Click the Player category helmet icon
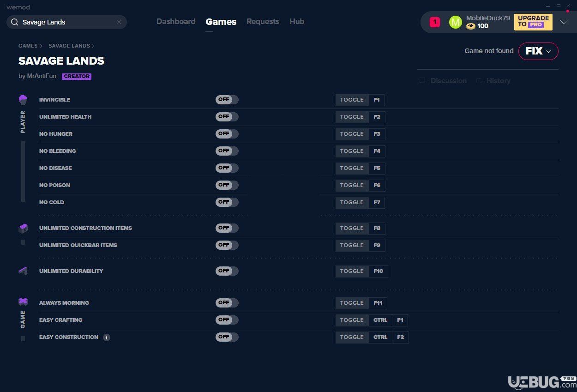This screenshot has height=392, width=577. click(23, 100)
